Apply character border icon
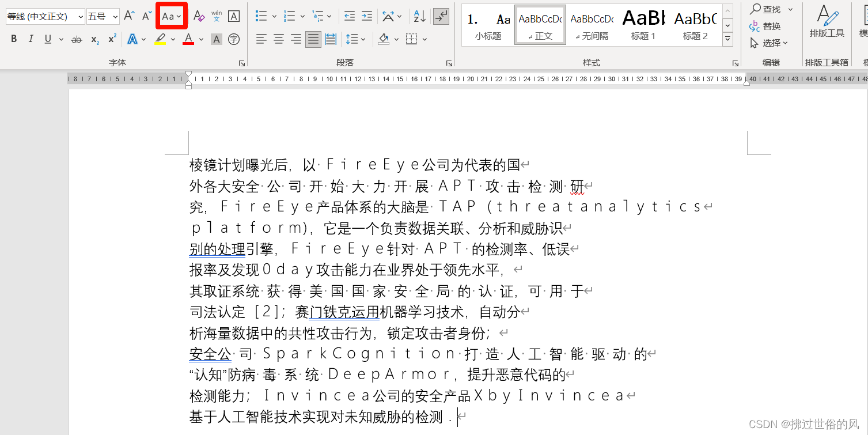 234,16
